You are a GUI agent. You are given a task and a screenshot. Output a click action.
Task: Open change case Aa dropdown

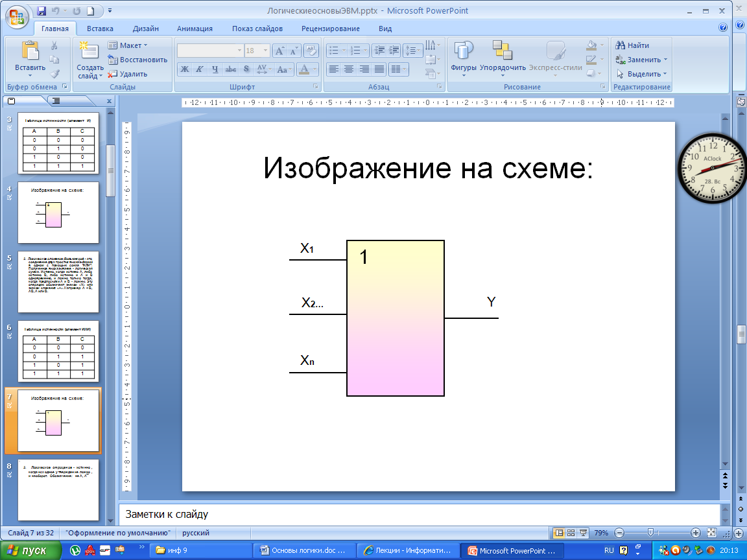coord(284,69)
